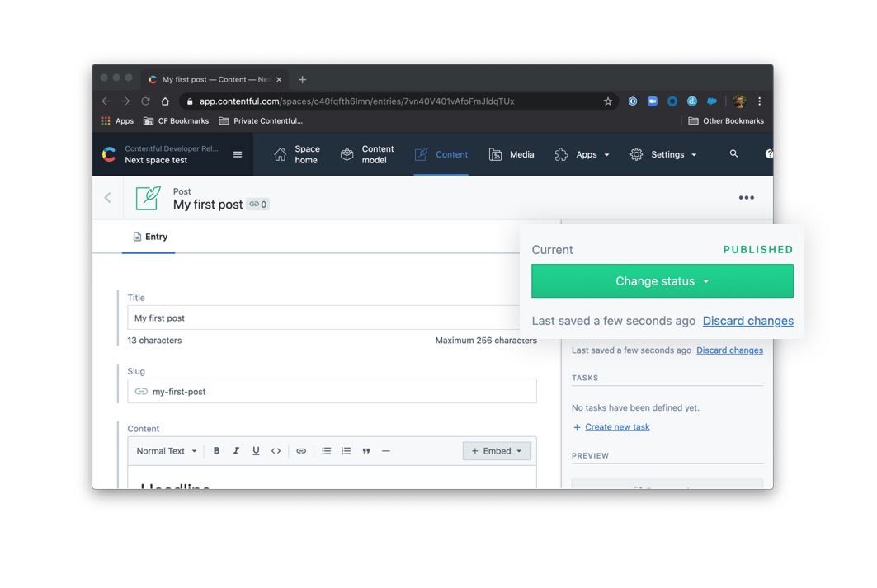Click Create new task link
The height and width of the screenshot is (588, 877).
click(617, 426)
